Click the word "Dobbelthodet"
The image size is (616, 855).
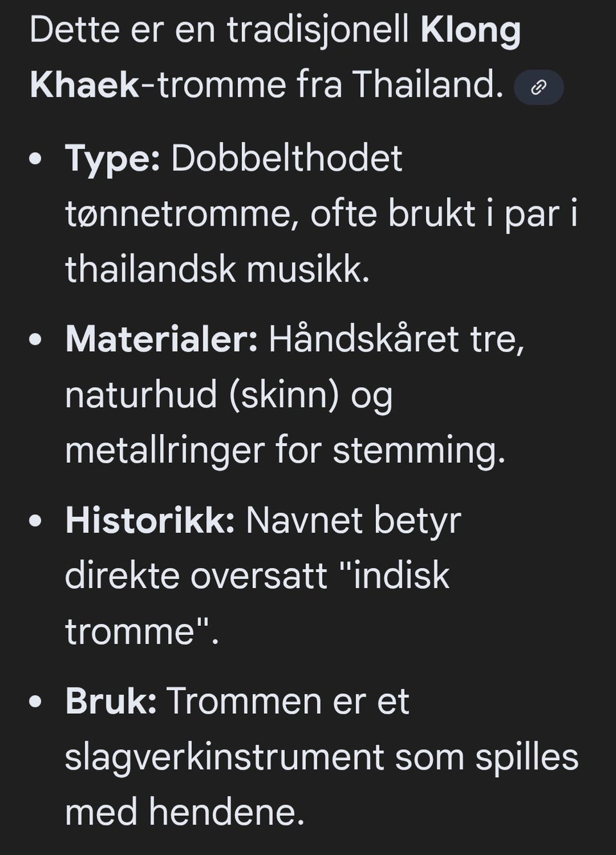click(x=286, y=159)
